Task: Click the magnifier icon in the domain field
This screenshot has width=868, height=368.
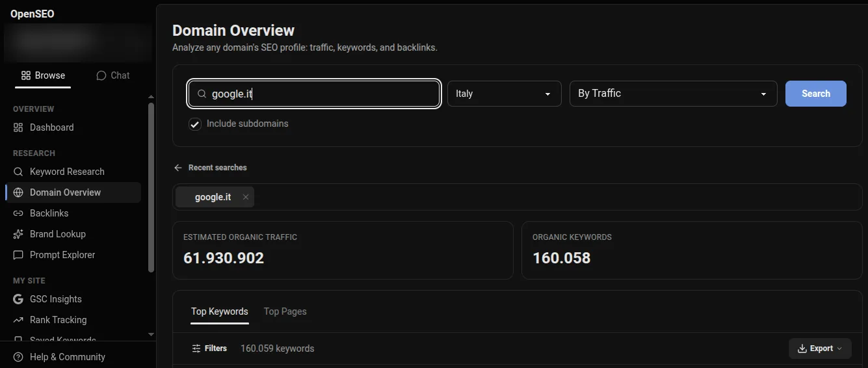Action: click(x=202, y=94)
